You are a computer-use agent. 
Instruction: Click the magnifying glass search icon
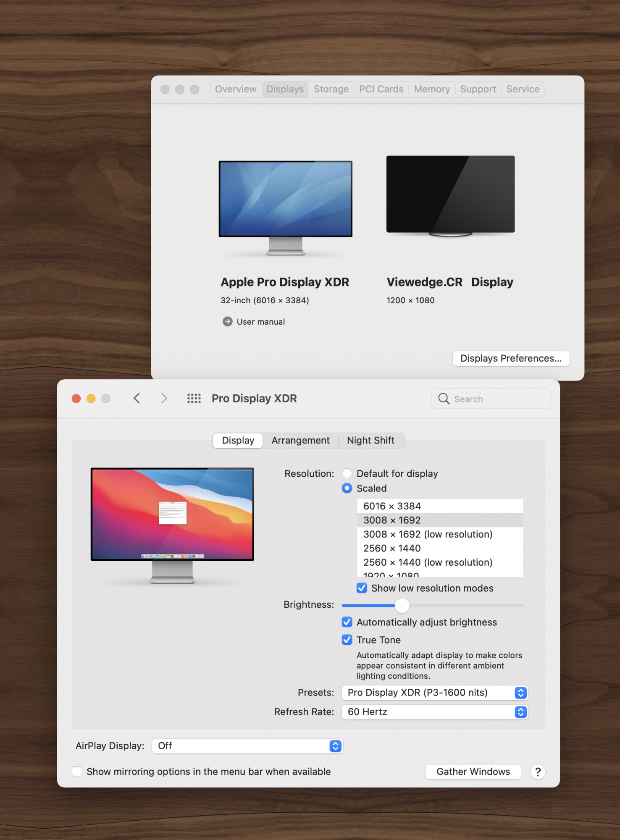pos(444,399)
